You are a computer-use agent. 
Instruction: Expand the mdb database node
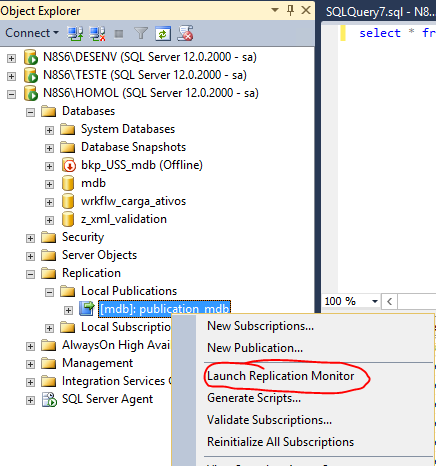point(49,184)
